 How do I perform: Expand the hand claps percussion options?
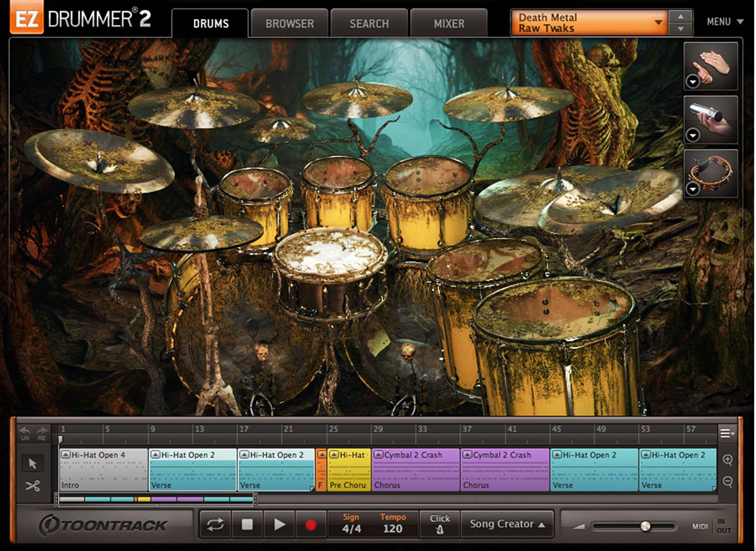[692, 81]
